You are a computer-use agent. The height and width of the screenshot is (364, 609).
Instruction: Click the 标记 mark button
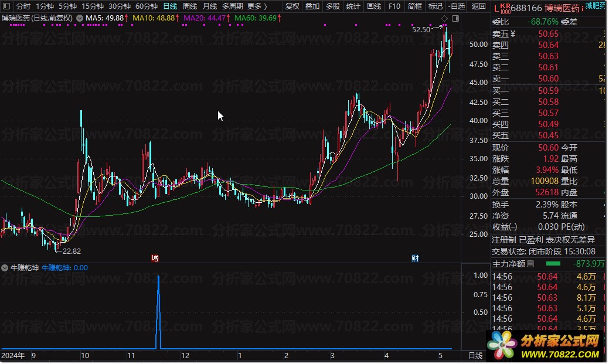click(436, 6)
